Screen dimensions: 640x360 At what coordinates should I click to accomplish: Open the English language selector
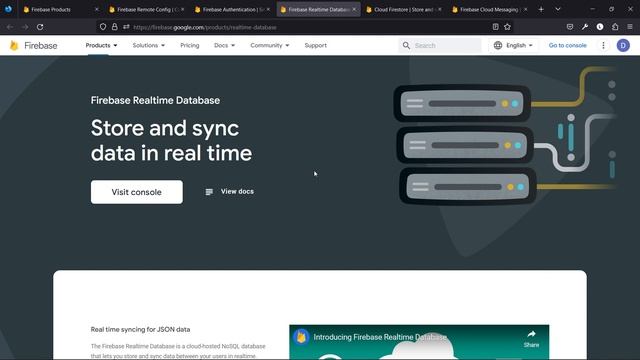click(x=513, y=45)
